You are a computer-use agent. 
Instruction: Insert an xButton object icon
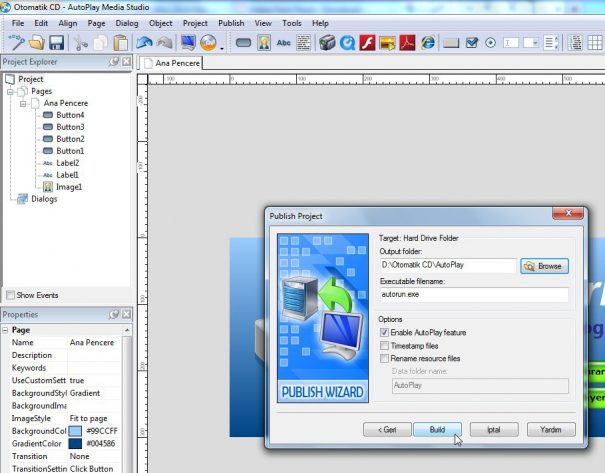click(451, 43)
